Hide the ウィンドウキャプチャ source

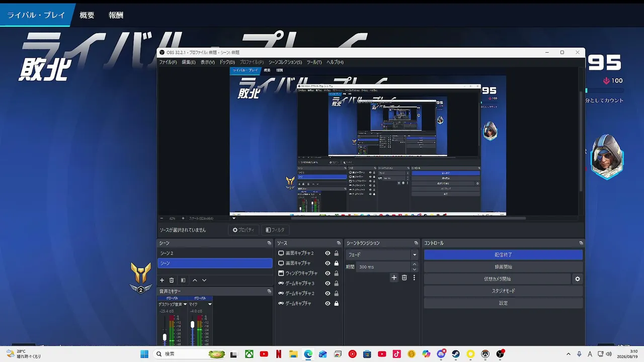tap(328, 274)
